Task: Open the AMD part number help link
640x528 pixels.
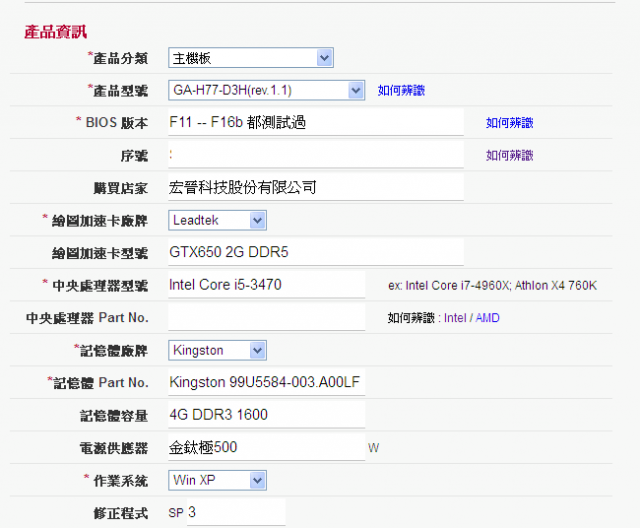Action: click(487, 318)
